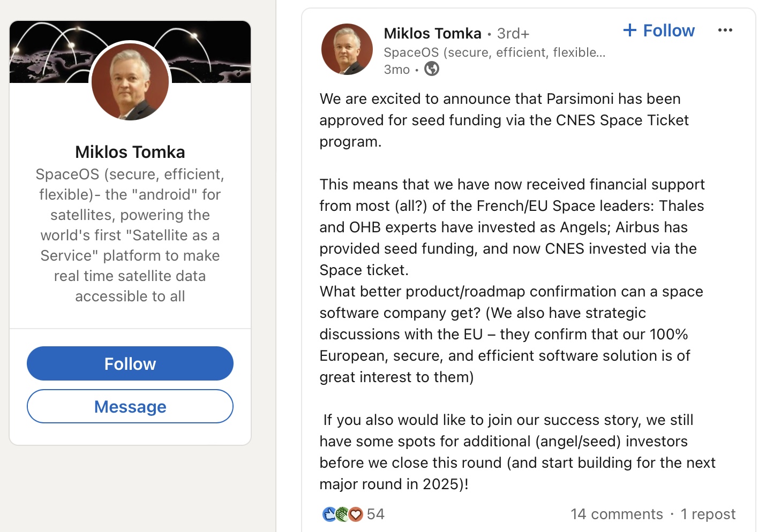Screen dimensions: 766x532
Task: Click the plus icon beside Follow
Action: [x=630, y=31]
